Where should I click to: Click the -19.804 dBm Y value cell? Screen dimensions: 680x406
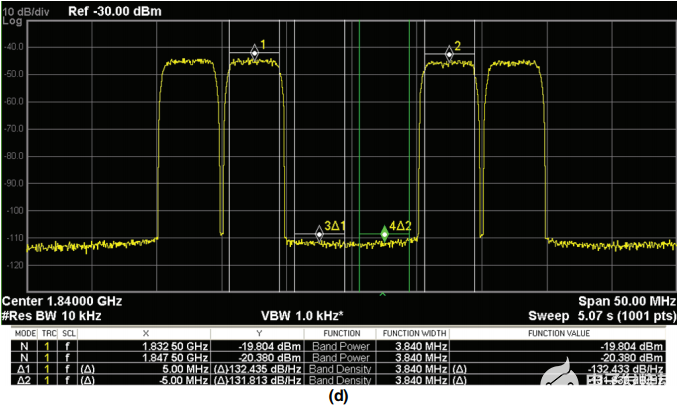[269, 346]
